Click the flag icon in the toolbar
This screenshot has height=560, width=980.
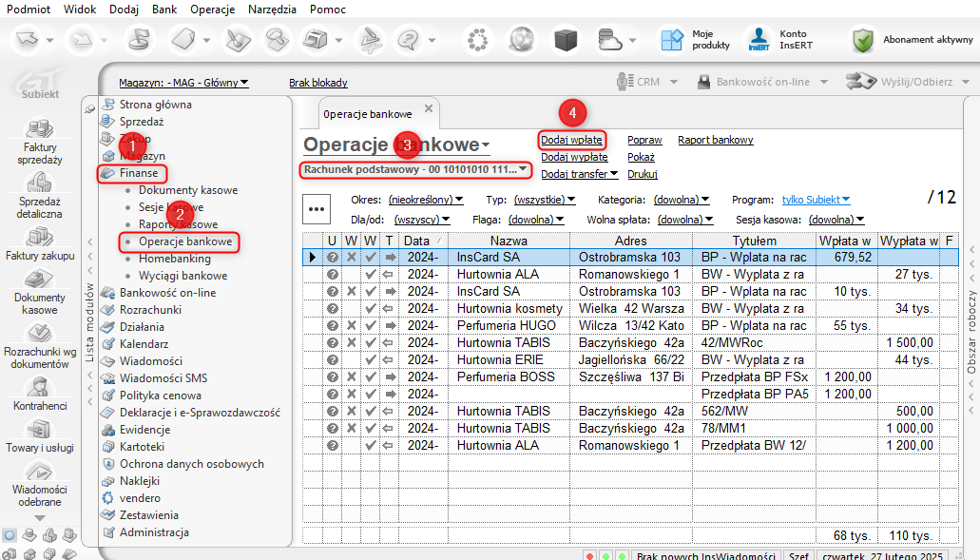point(139,40)
